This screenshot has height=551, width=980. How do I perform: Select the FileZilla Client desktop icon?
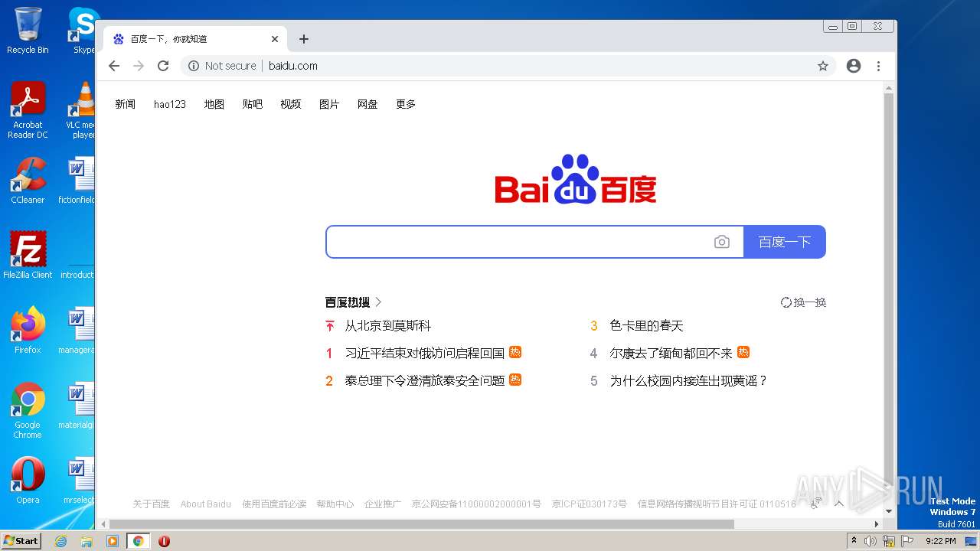[28, 255]
